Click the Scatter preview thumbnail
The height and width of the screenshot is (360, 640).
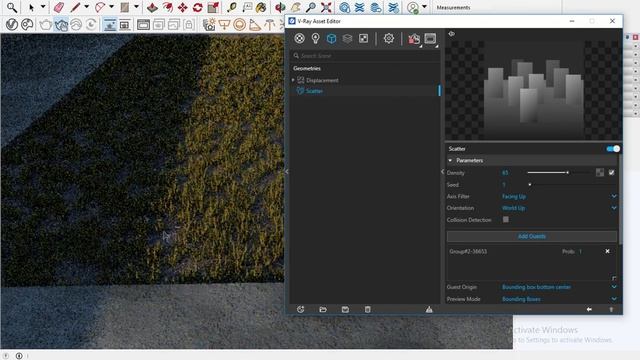[533, 91]
